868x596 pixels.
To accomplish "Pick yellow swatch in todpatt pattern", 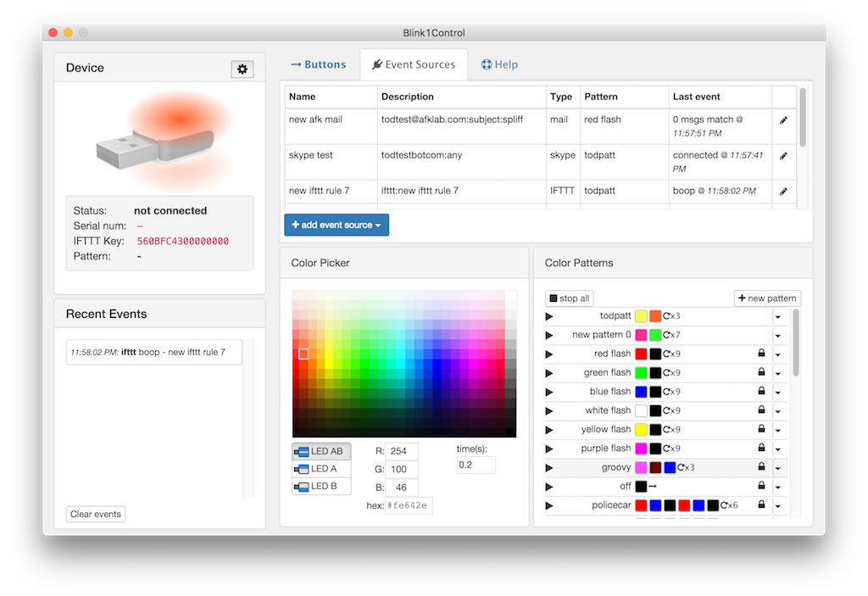I will tap(641, 316).
